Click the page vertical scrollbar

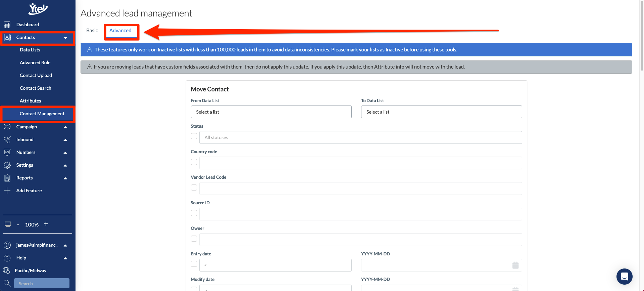642,35
